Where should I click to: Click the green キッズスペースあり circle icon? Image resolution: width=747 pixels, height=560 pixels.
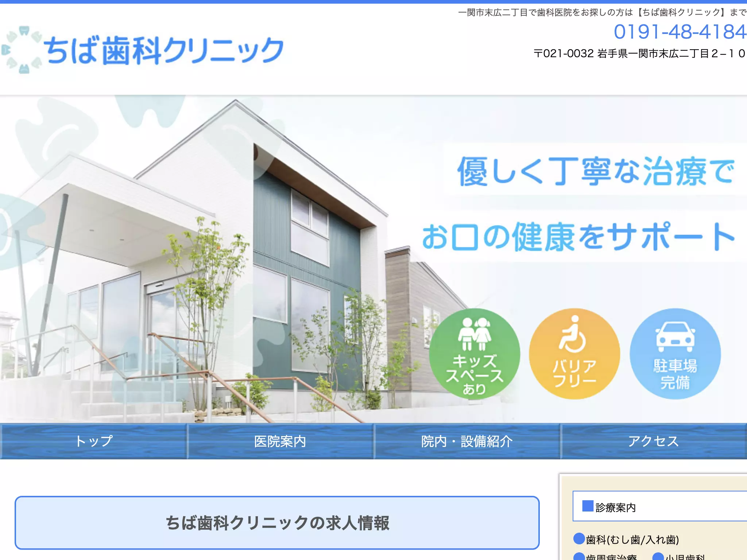pyautogui.click(x=474, y=354)
